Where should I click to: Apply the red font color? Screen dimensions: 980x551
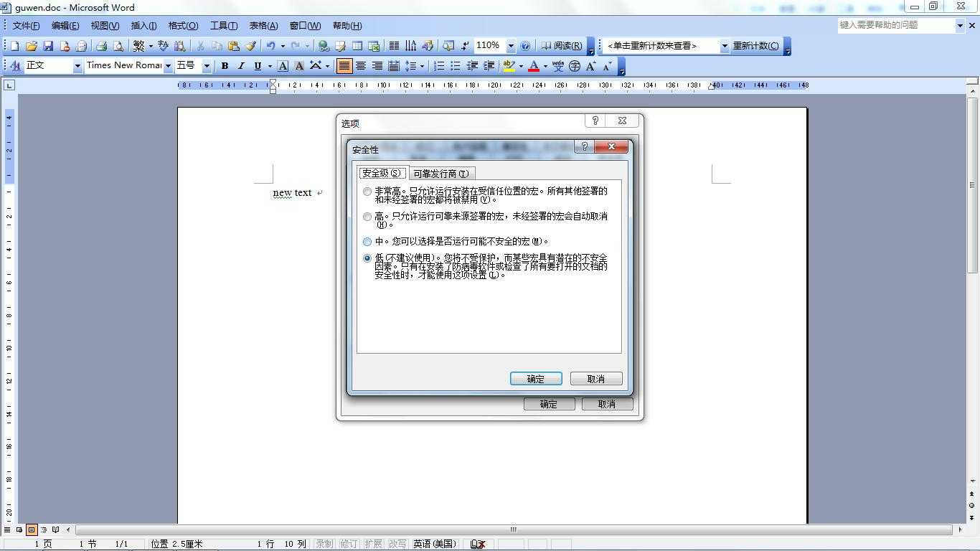coord(533,66)
